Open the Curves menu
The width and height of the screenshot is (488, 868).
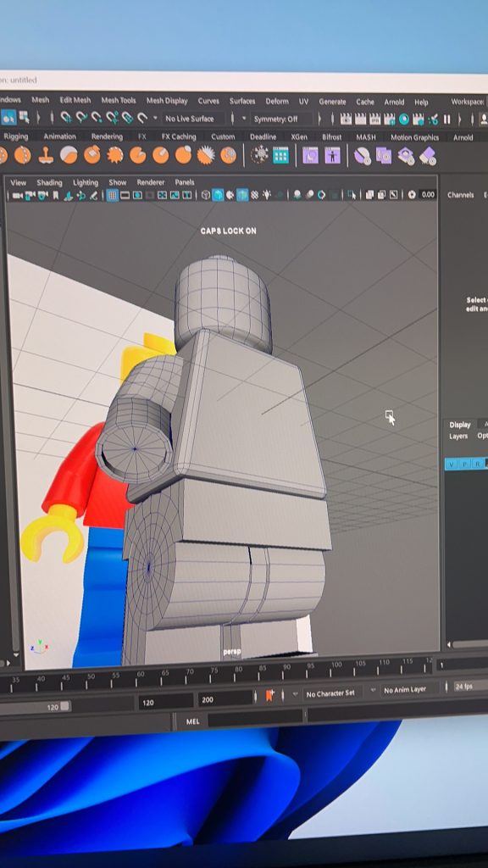click(208, 102)
